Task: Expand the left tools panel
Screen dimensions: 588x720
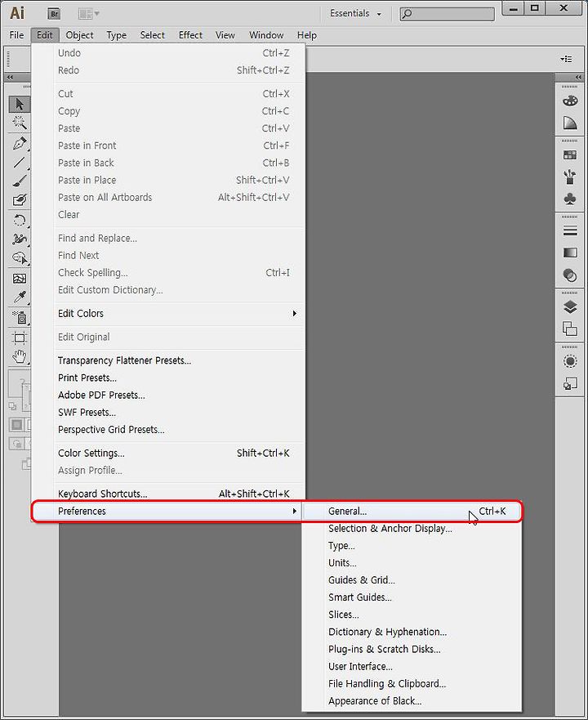Action: point(10,77)
